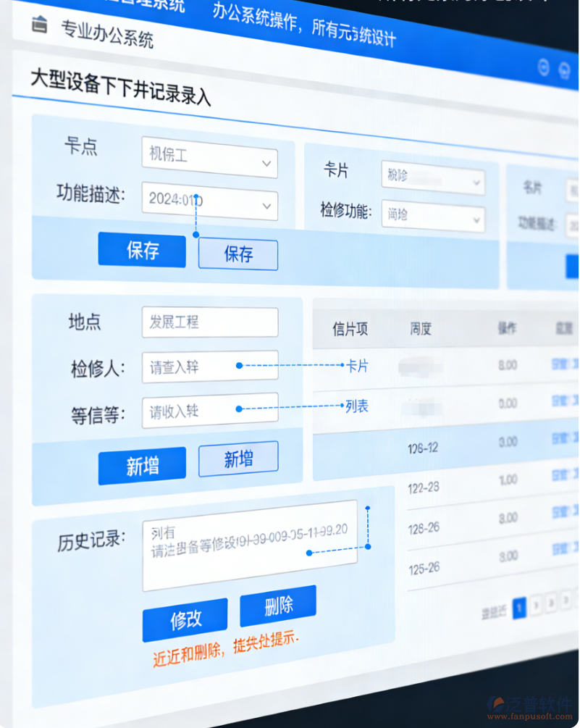This screenshot has width=580, height=728.
Task: Click the solid blue 新增 button
Action: (x=142, y=462)
